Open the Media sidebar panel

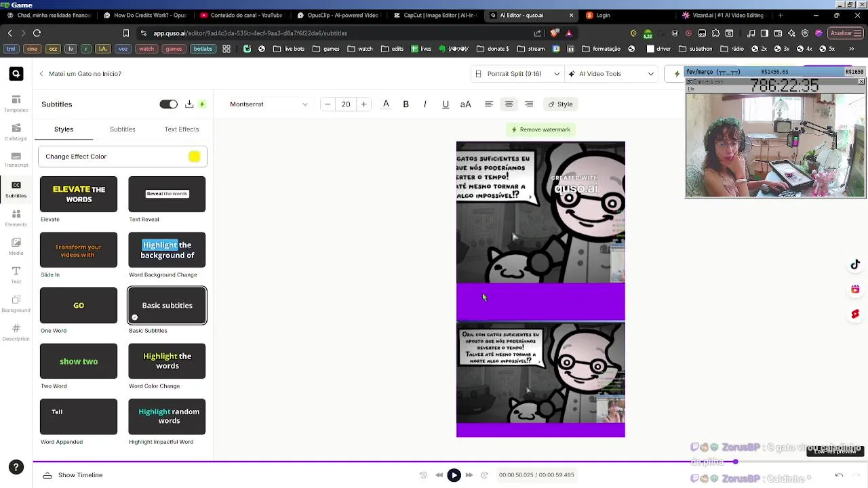pos(16,246)
